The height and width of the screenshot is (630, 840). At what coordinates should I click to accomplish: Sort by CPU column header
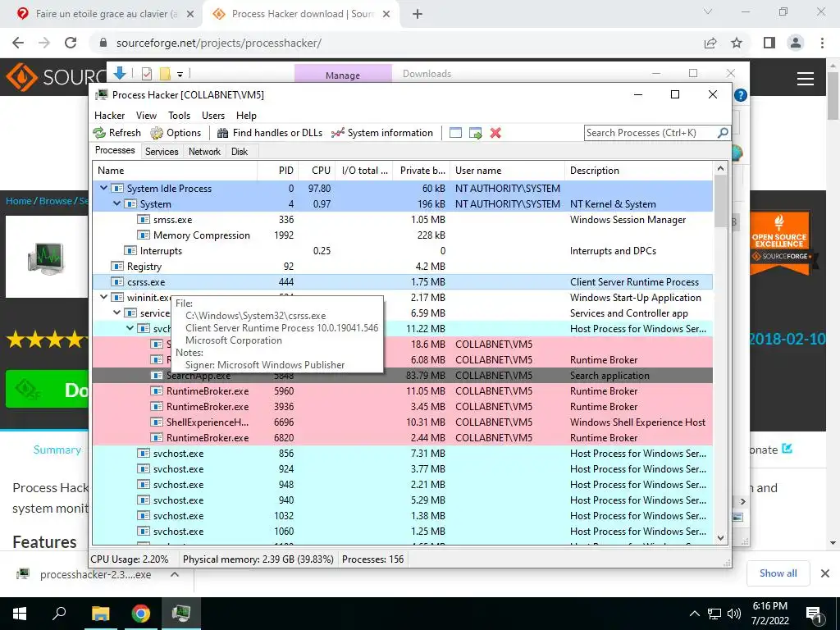pyautogui.click(x=317, y=171)
